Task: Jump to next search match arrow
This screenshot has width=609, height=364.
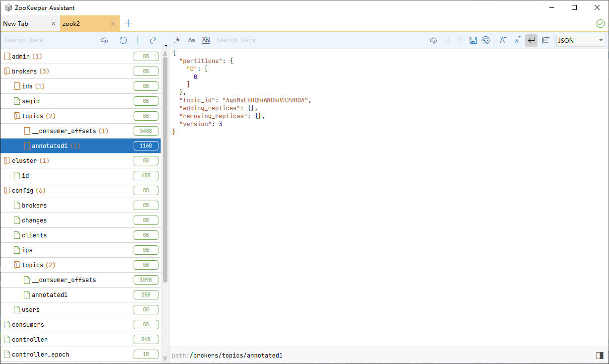Action: (x=448, y=40)
